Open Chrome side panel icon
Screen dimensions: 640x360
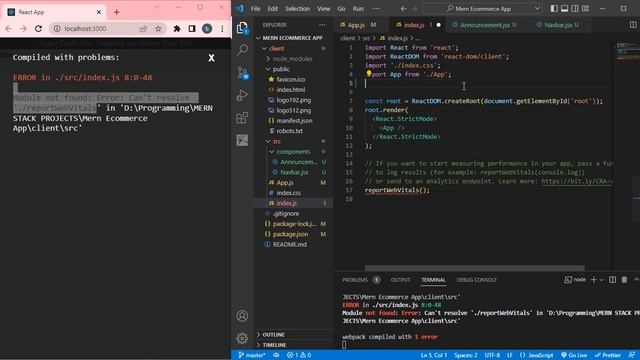(x=192, y=29)
